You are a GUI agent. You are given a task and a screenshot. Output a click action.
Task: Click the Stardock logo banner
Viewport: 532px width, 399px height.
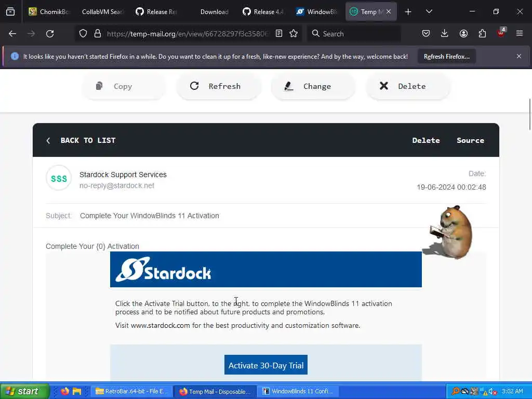pyautogui.click(x=265, y=270)
